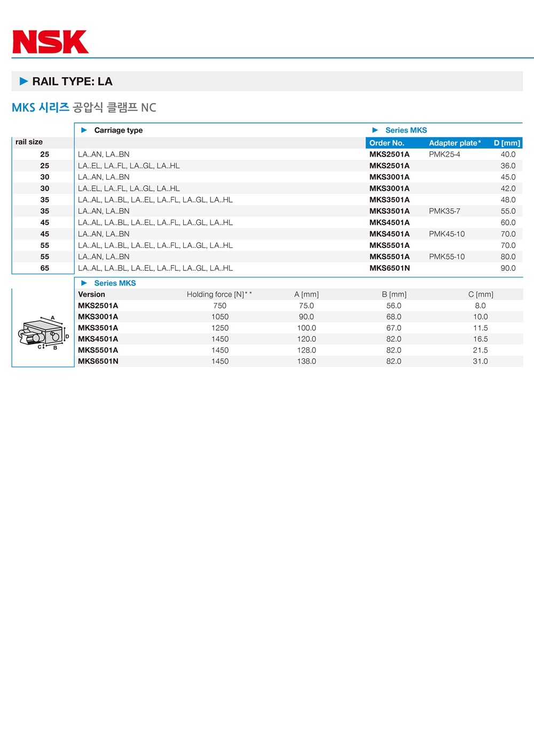The width and height of the screenshot is (534, 756).
Task: Click the A value "75.0"
Action: coord(307,306)
